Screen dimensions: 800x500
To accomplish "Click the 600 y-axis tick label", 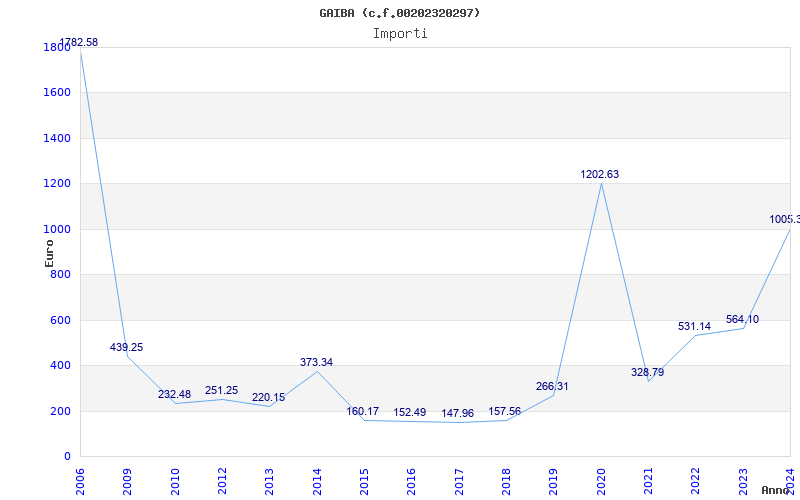I will point(60,320).
